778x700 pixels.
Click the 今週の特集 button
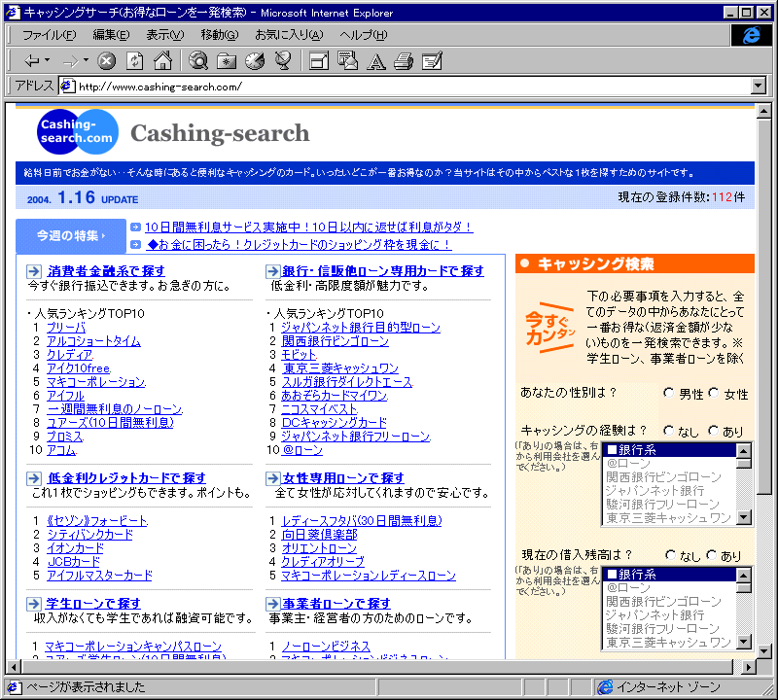[71, 235]
